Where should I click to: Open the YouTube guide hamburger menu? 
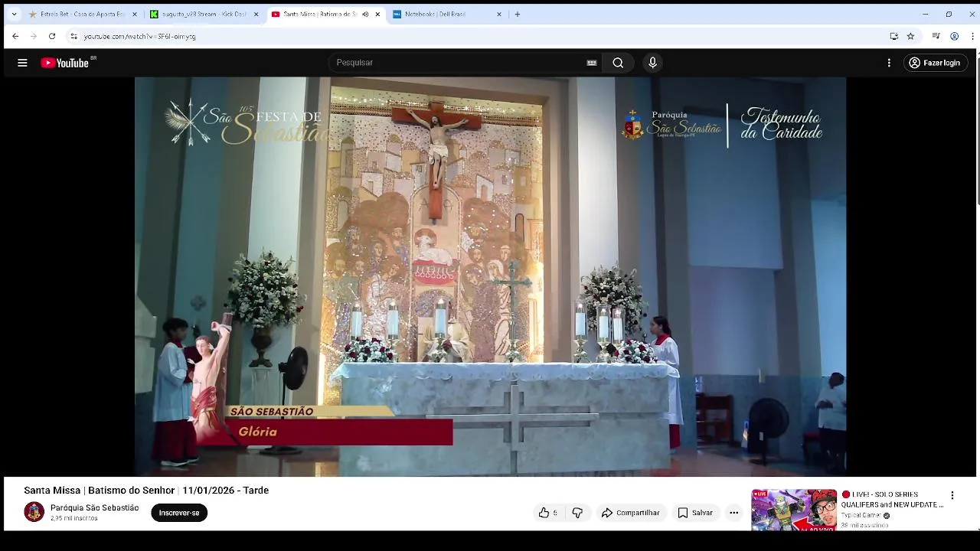22,63
